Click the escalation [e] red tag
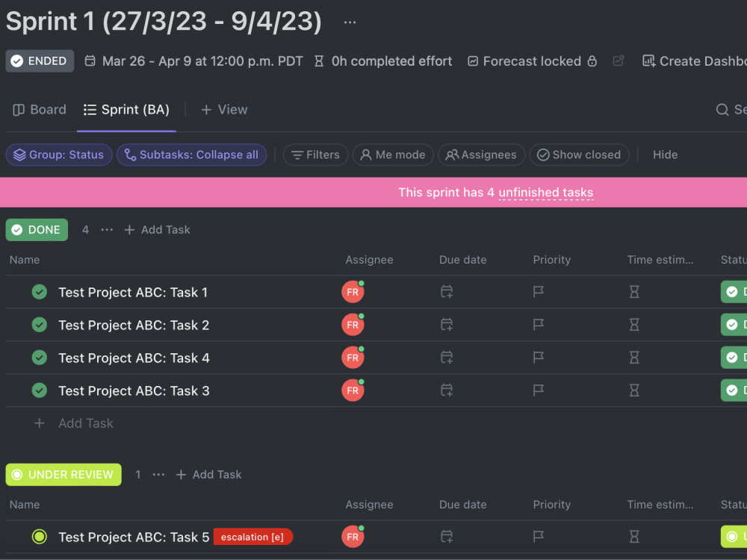The width and height of the screenshot is (747, 560). pyautogui.click(x=252, y=537)
